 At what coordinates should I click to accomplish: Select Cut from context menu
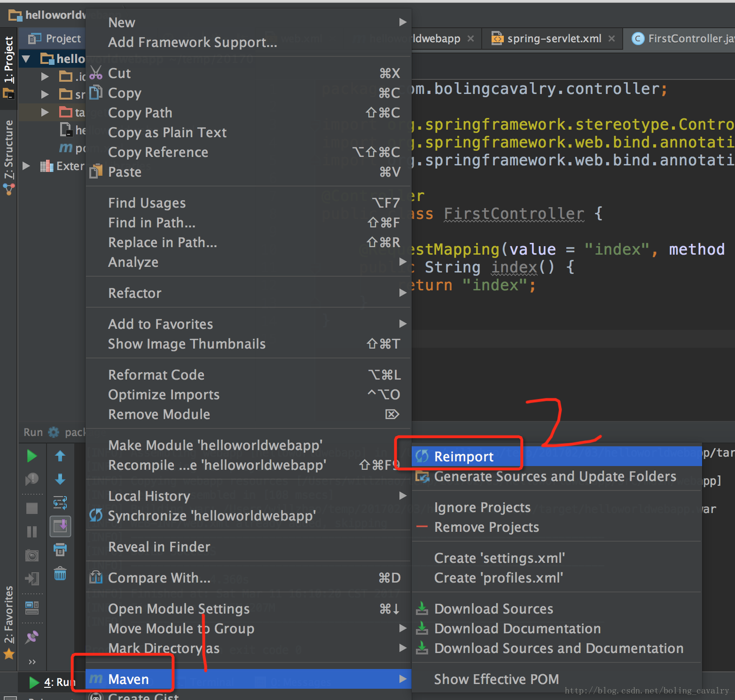point(248,73)
